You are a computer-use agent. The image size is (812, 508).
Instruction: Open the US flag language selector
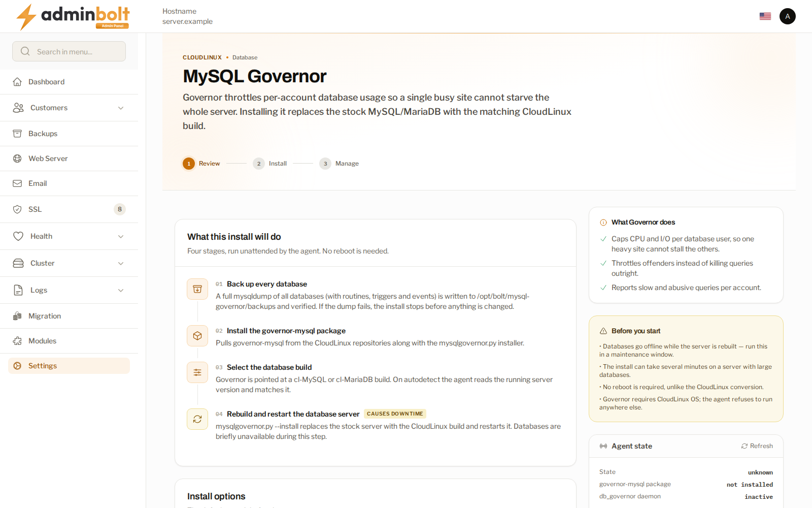tap(765, 16)
